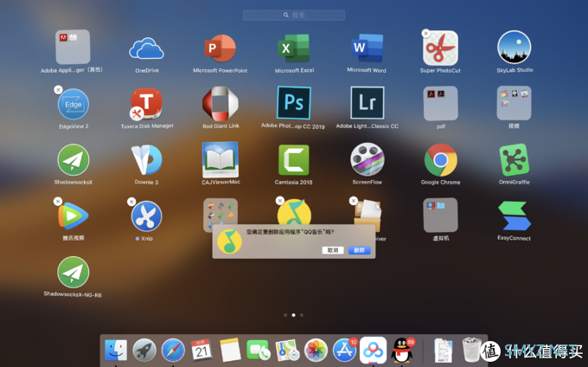Launch ShadowsocksX-NG-R8 app
Viewport: 588px width, 367px height.
tap(73, 272)
